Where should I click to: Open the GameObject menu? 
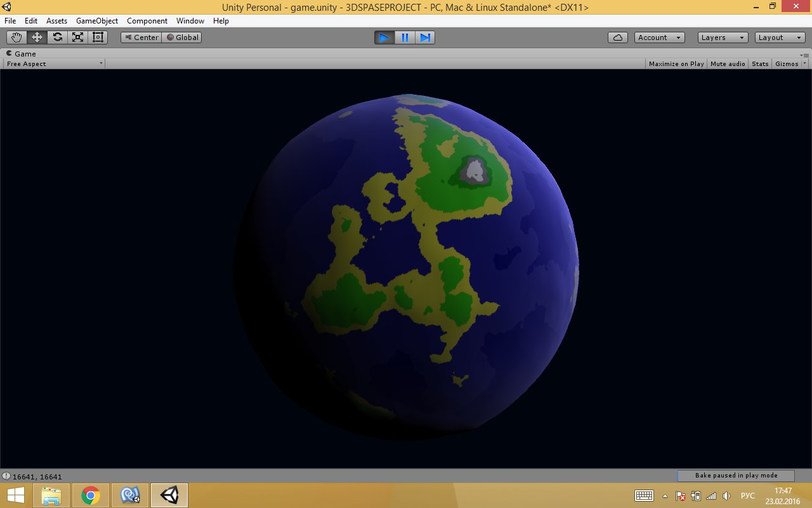[97, 21]
